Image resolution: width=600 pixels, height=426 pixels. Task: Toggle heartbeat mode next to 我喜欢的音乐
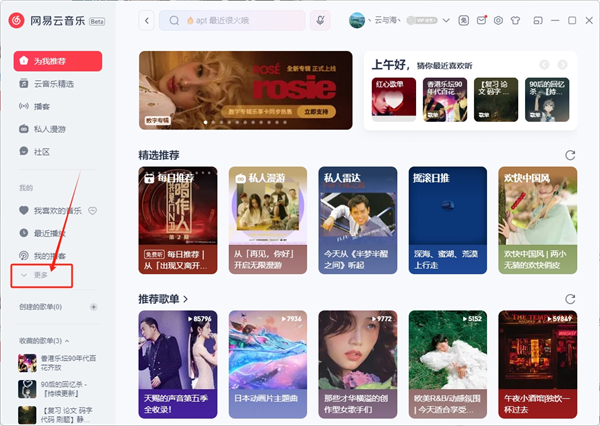click(92, 211)
